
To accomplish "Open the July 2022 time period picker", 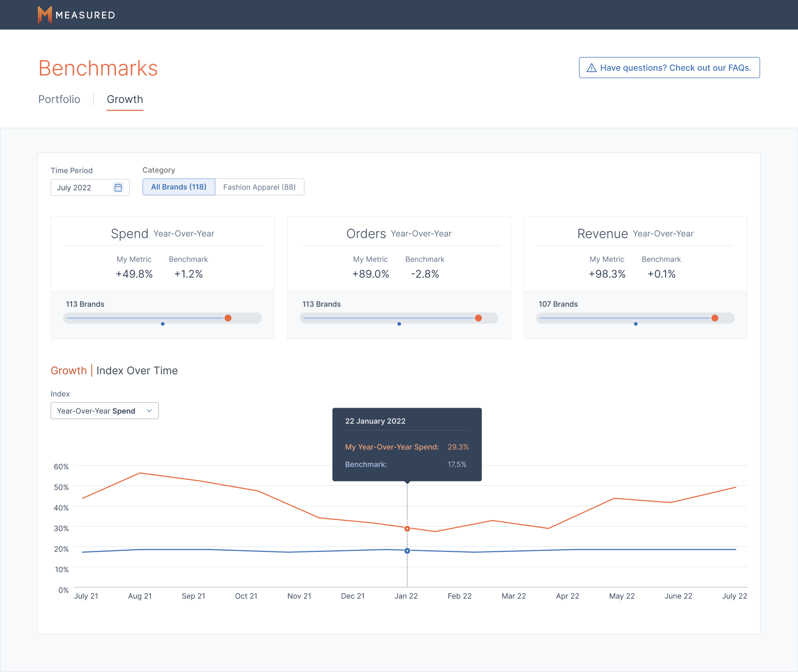I will click(x=82, y=187).
